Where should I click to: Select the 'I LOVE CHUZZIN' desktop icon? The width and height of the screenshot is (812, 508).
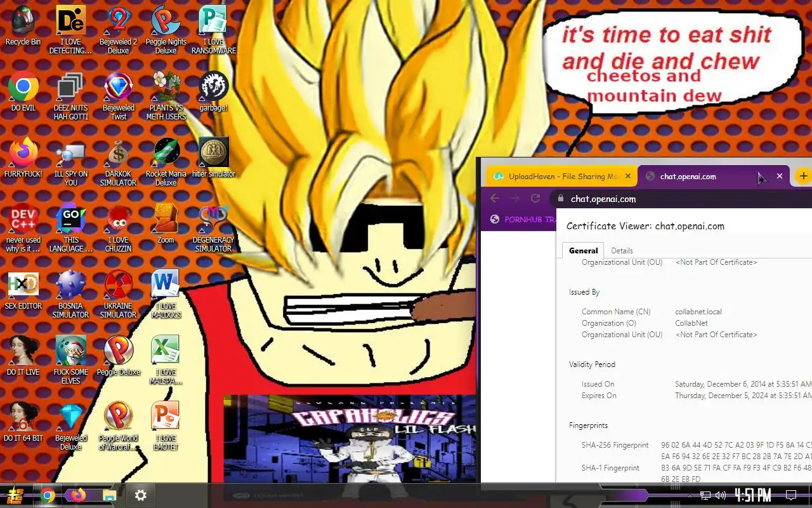coord(118,227)
